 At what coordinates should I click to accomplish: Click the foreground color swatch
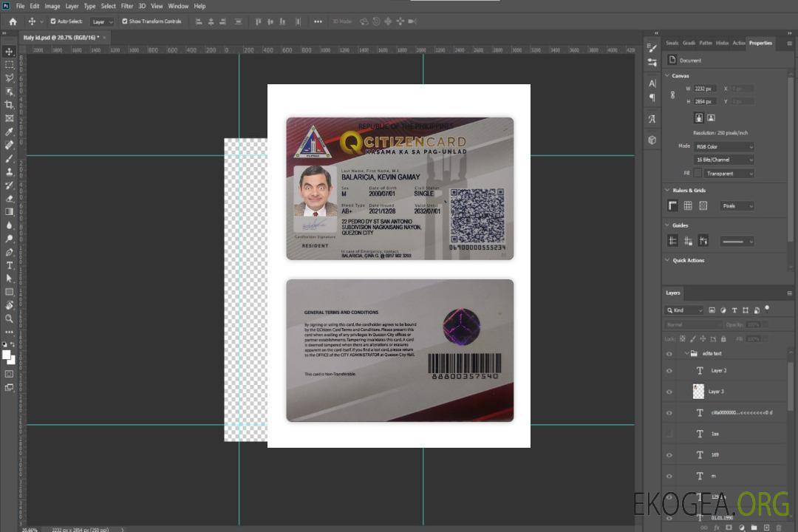[7, 355]
